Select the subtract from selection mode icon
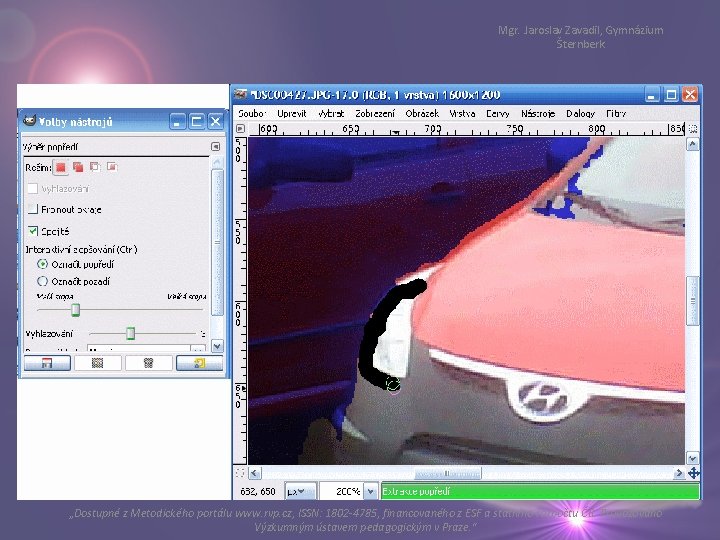Viewport: 720px width, 540px height. (x=95, y=167)
